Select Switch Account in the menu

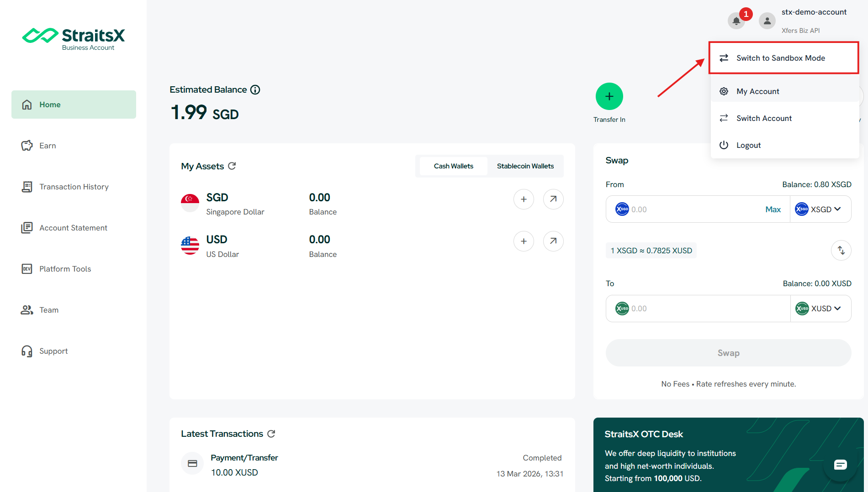pyautogui.click(x=784, y=118)
